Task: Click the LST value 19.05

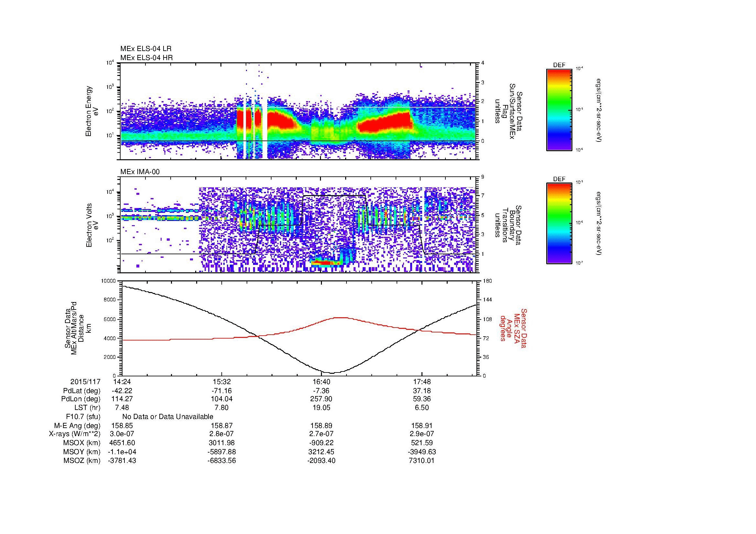Action: (x=321, y=408)
